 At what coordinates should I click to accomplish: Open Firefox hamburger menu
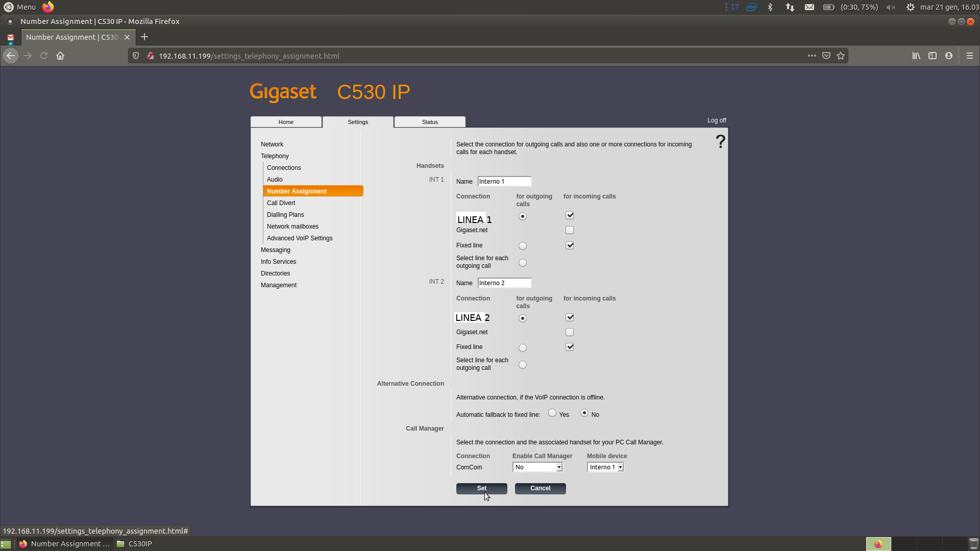pos(970,56)
